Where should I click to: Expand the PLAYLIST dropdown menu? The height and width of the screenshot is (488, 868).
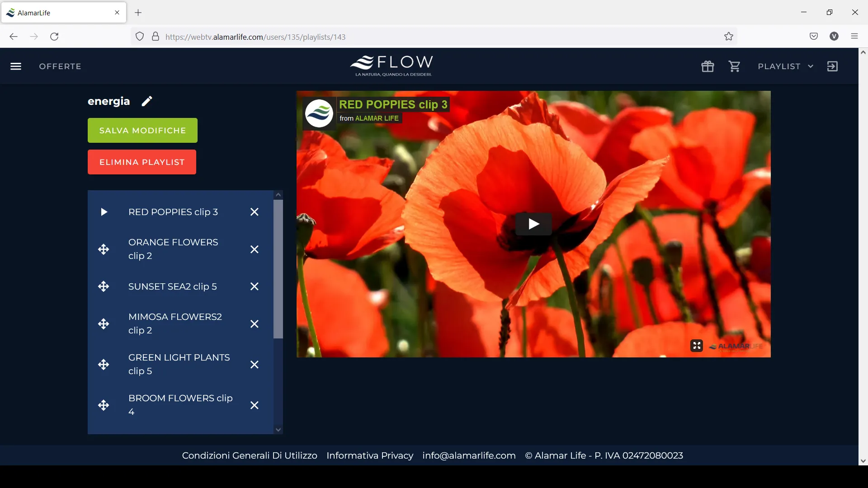pos(786,66)
